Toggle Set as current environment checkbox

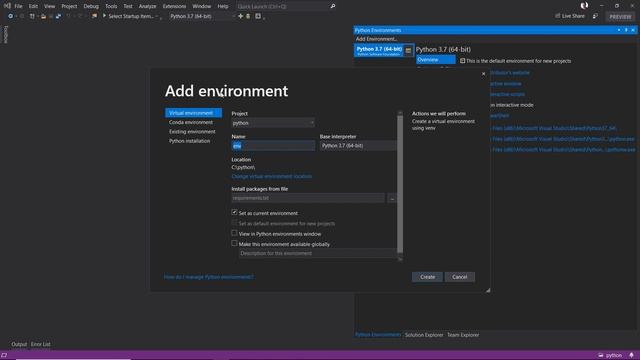234,212
